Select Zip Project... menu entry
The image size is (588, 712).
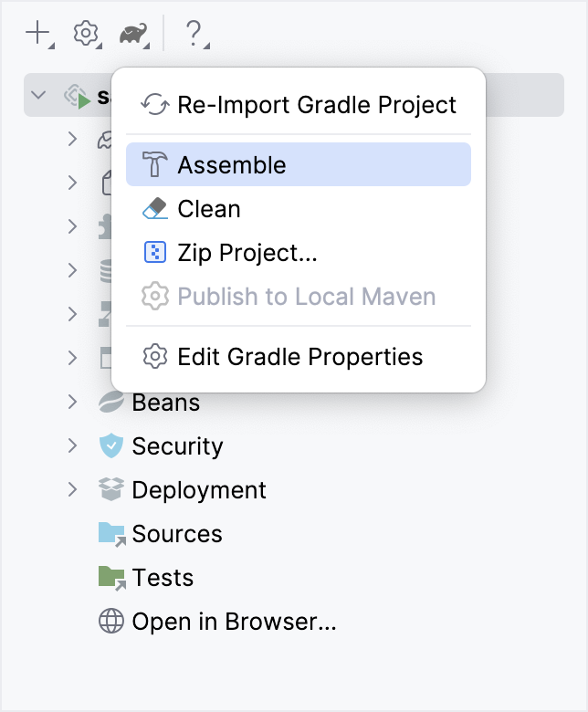(247, 253)
